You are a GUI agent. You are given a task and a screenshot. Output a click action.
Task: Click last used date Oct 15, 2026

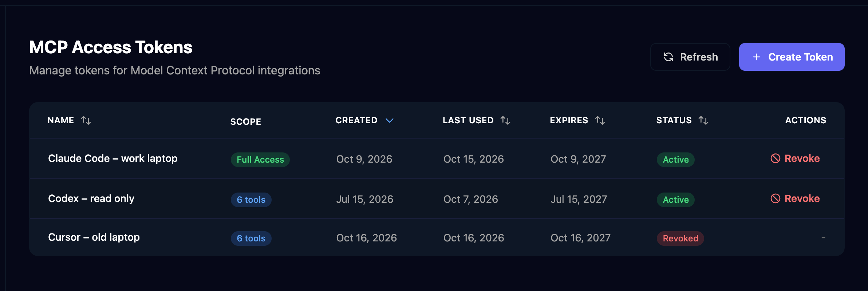[x=474, y=159]
